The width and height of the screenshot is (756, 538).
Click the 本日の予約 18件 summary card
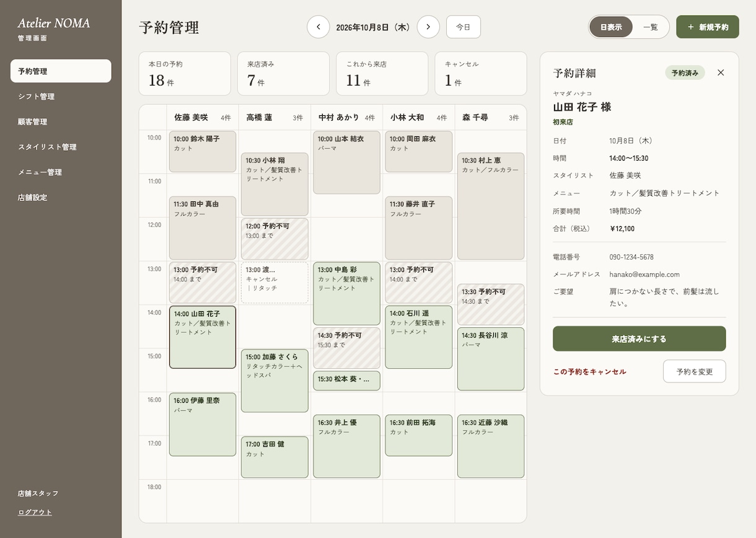tap(185, 74)
